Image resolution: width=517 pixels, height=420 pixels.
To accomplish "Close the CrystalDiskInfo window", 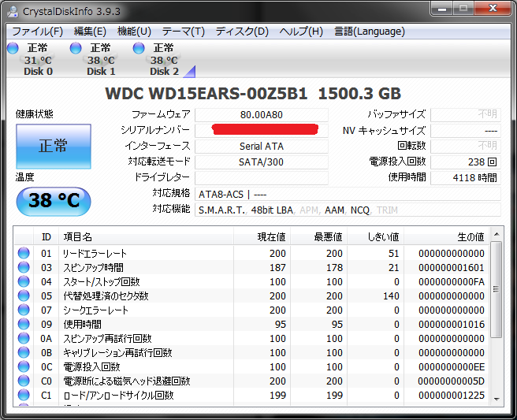I will (x=493, y=8).
